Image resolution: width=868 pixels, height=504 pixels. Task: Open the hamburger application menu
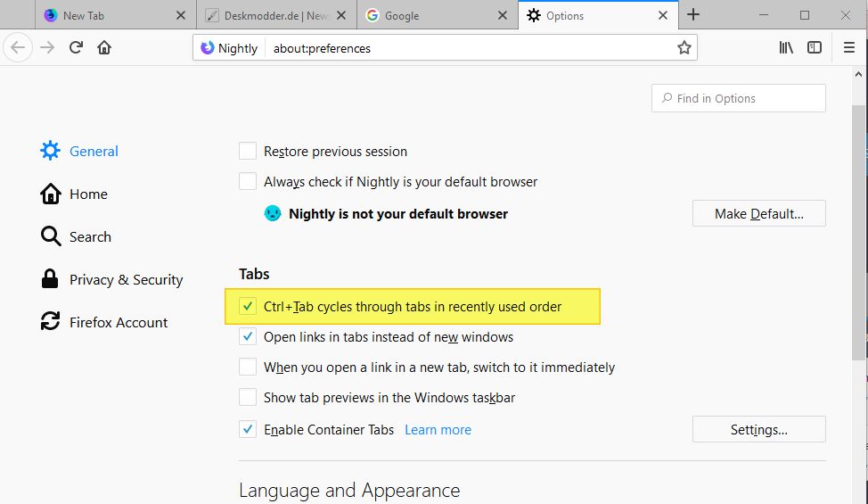pos(849,47)
